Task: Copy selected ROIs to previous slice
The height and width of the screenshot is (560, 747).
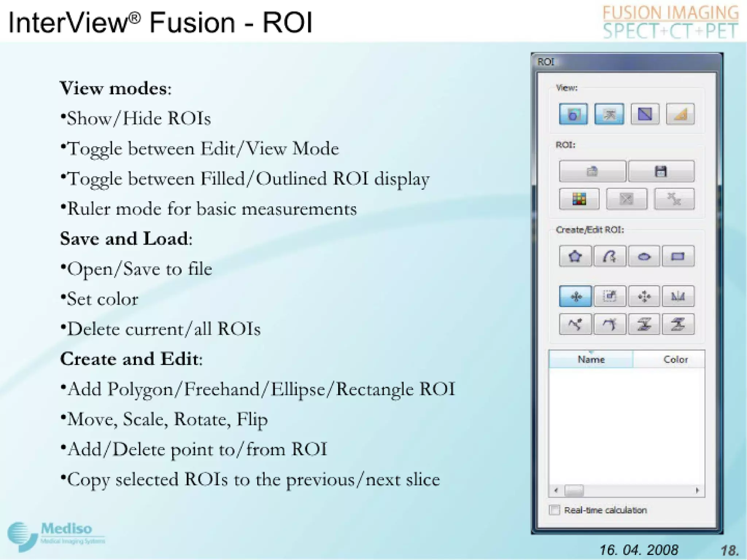Action: (x=644, y=324)
